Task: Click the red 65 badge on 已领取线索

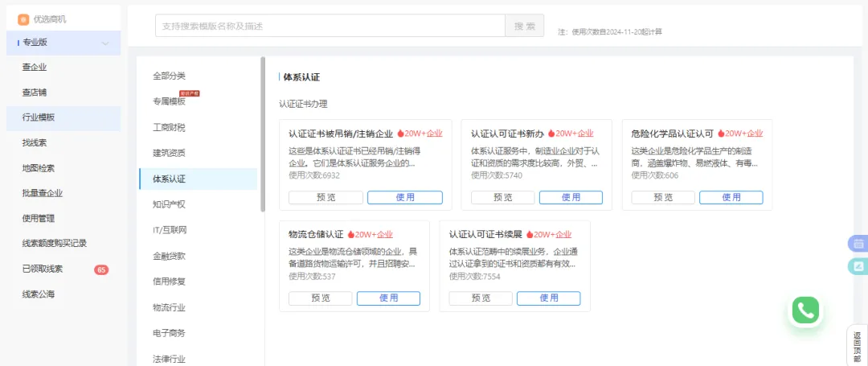Action: tap(101, 269)
